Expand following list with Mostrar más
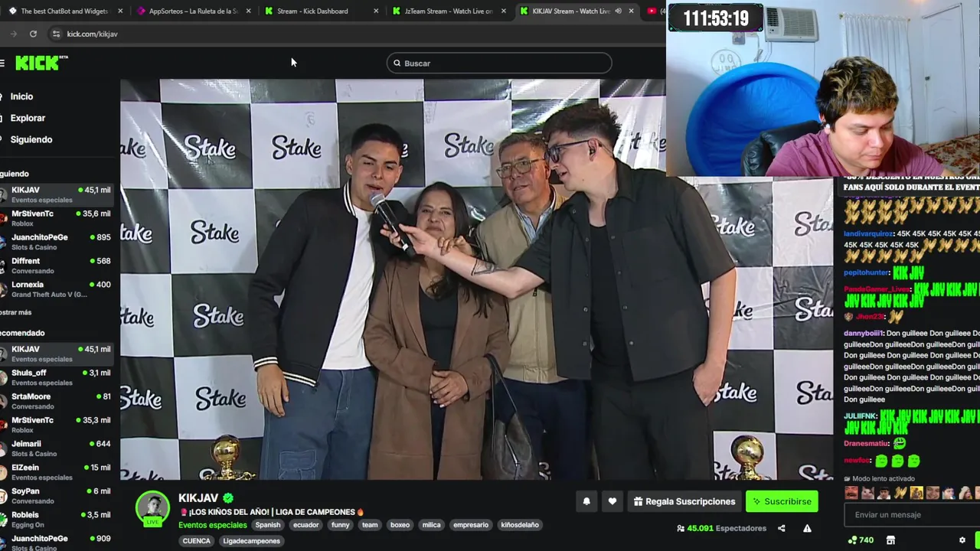Screen dimensions: 980x551 tap(15, 312)
